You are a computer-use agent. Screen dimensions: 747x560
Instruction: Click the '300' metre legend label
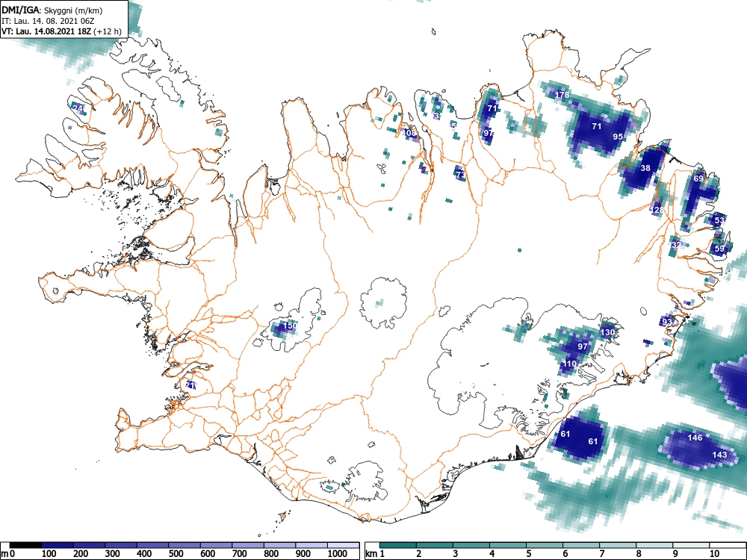point(113,554)
